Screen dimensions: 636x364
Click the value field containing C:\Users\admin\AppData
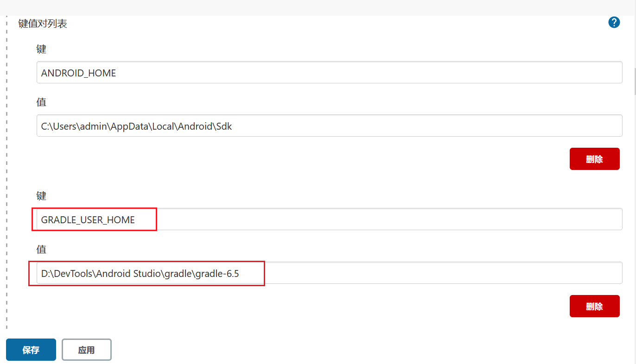point(185,126)
